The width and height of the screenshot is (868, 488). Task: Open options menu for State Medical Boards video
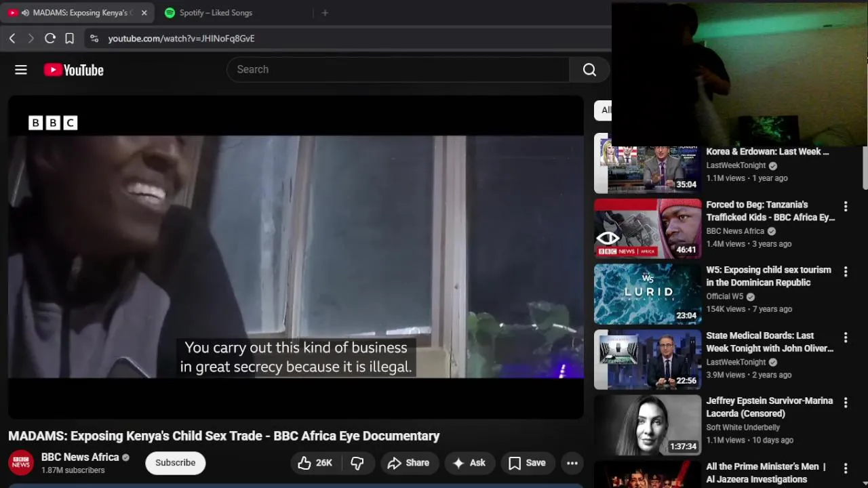tap(846, 338)
